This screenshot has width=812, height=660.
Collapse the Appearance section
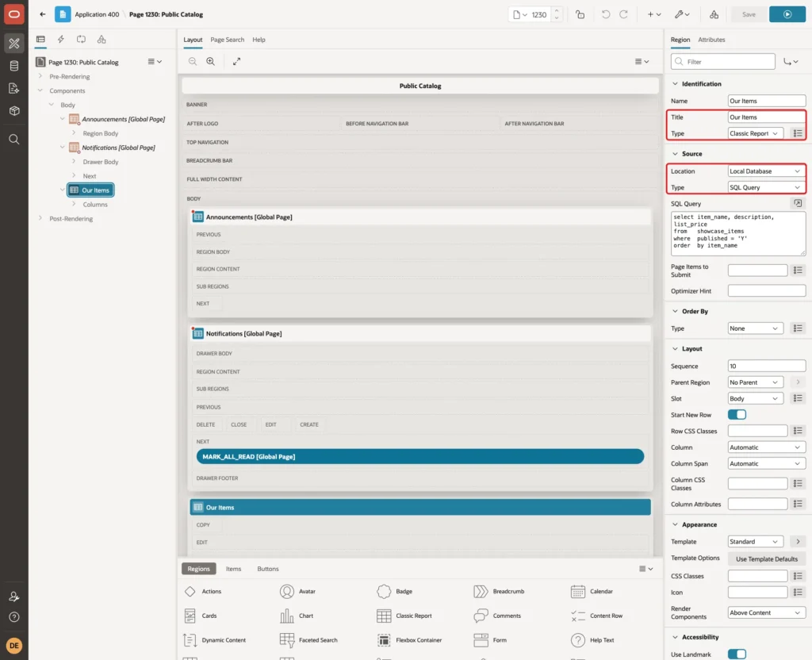pos(675,525)
